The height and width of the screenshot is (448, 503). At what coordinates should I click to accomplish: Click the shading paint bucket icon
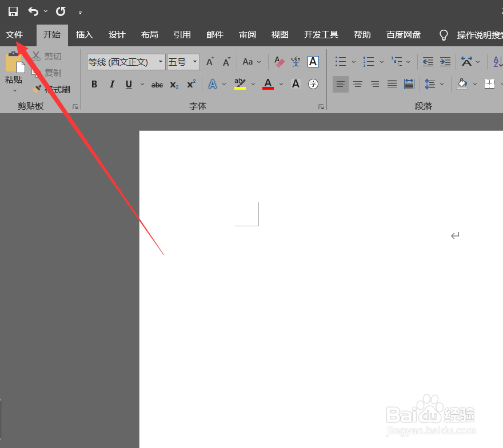point(462,85)
